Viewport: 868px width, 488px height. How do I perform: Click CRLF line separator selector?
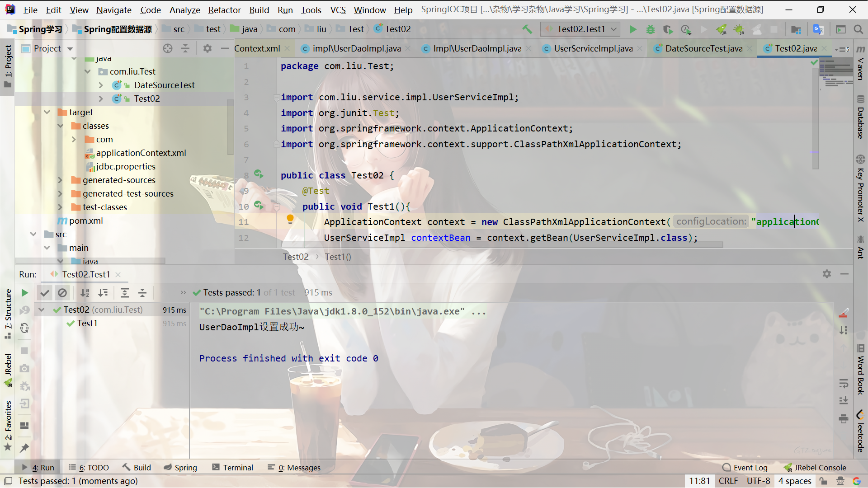tap(728, 481)
